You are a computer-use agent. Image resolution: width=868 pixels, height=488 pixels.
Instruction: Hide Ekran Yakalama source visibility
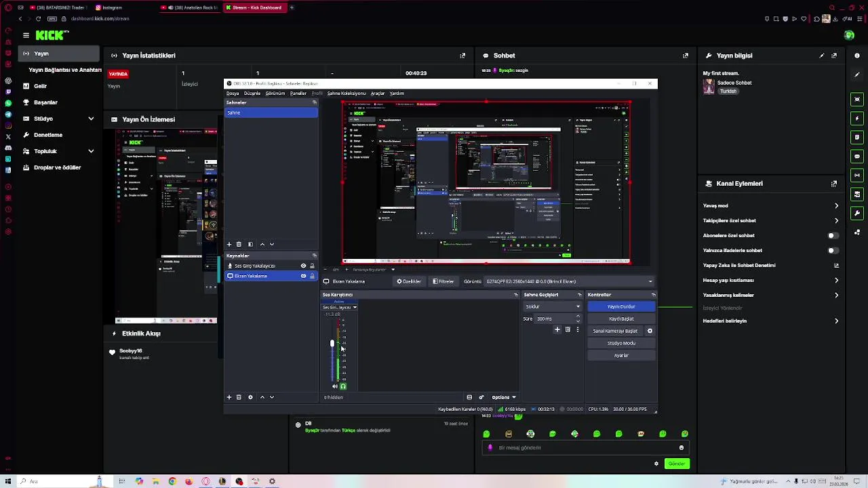(x=303, y=276)
